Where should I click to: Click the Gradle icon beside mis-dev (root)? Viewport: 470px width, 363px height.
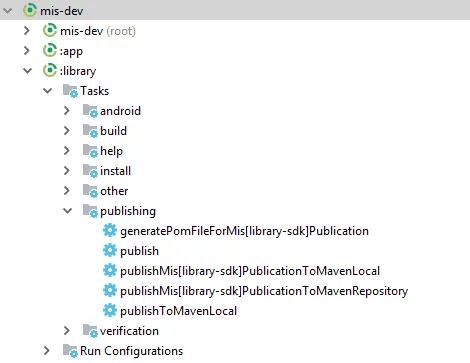(x=50, y=30)
